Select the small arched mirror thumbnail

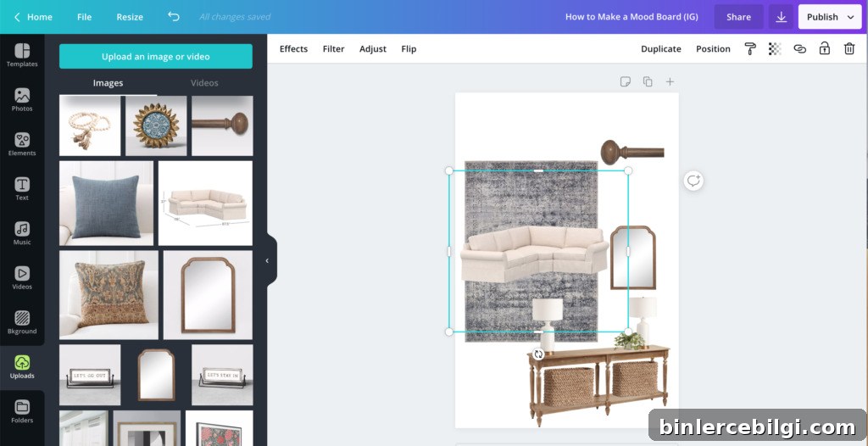[156, 375]
